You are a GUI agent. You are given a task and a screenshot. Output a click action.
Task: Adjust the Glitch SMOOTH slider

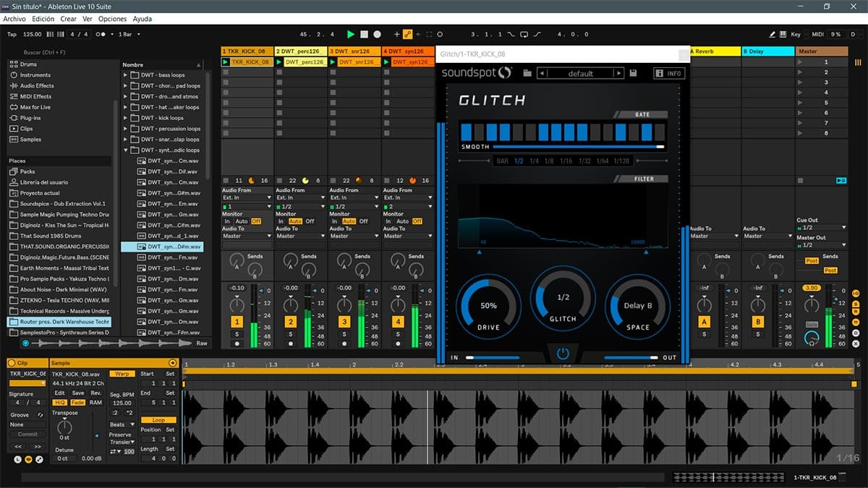coord(578,147)
